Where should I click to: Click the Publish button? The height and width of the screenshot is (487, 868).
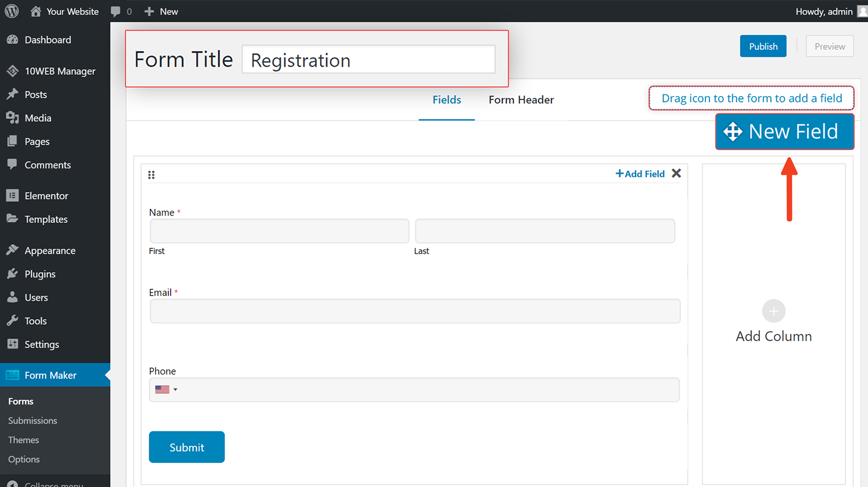763,46
